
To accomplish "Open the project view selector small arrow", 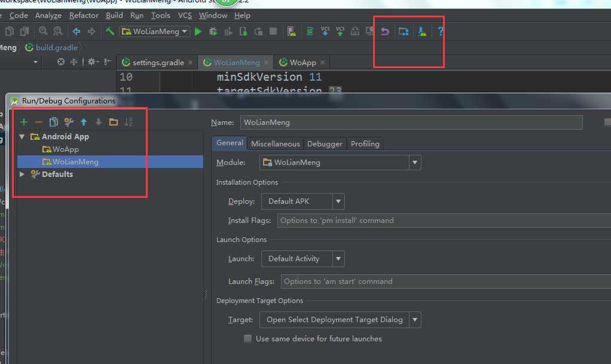I will coord(35,62).
